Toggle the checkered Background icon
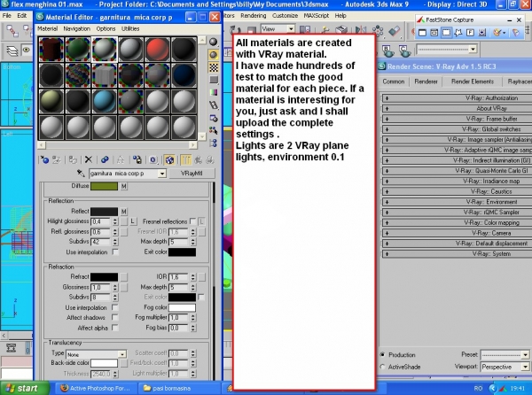The height and width of the screenshot is (395, 532). 214,67
